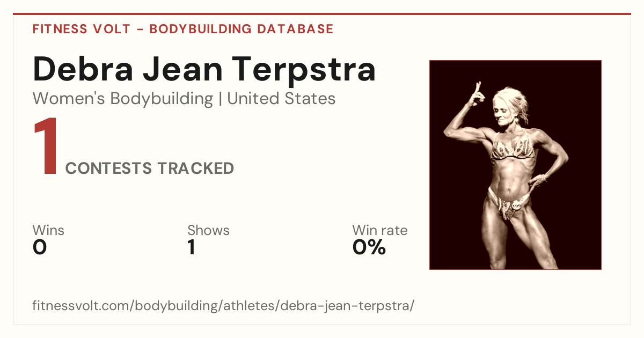Click the 0% win rate value
The image size is (644, 338).
369,247
